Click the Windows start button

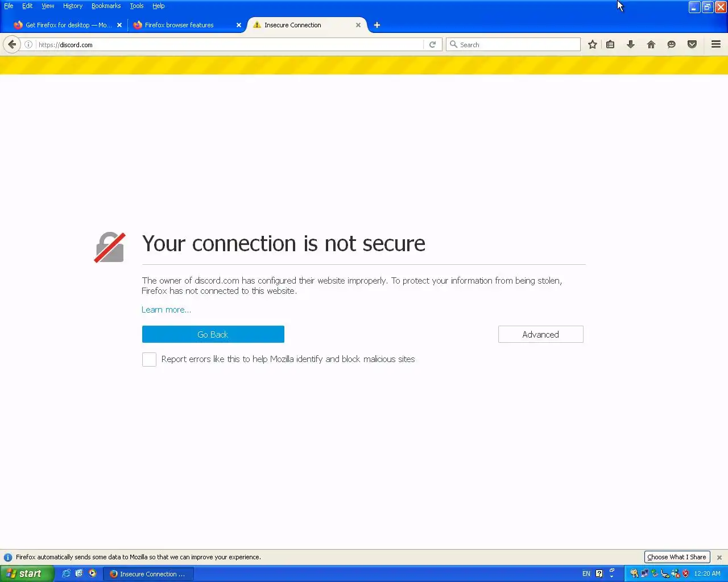[27, 573]
